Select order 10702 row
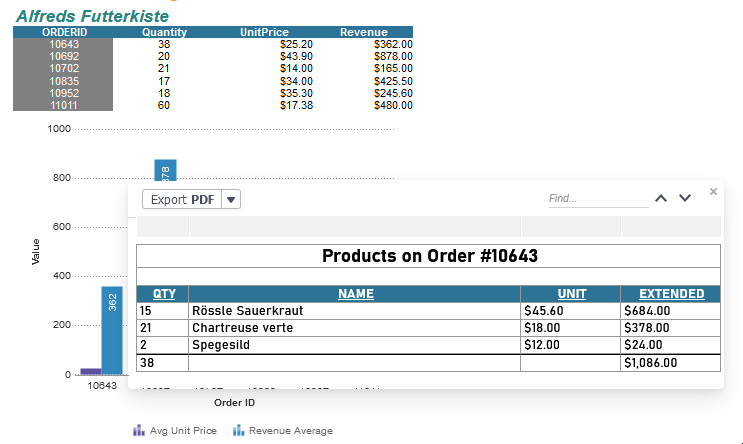 [x=63, y=68]
